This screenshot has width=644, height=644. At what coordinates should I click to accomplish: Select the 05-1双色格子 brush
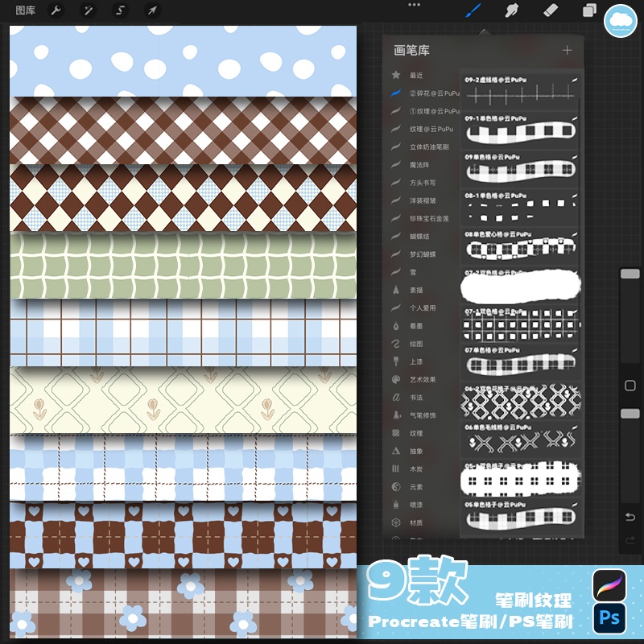coord(520,477)
